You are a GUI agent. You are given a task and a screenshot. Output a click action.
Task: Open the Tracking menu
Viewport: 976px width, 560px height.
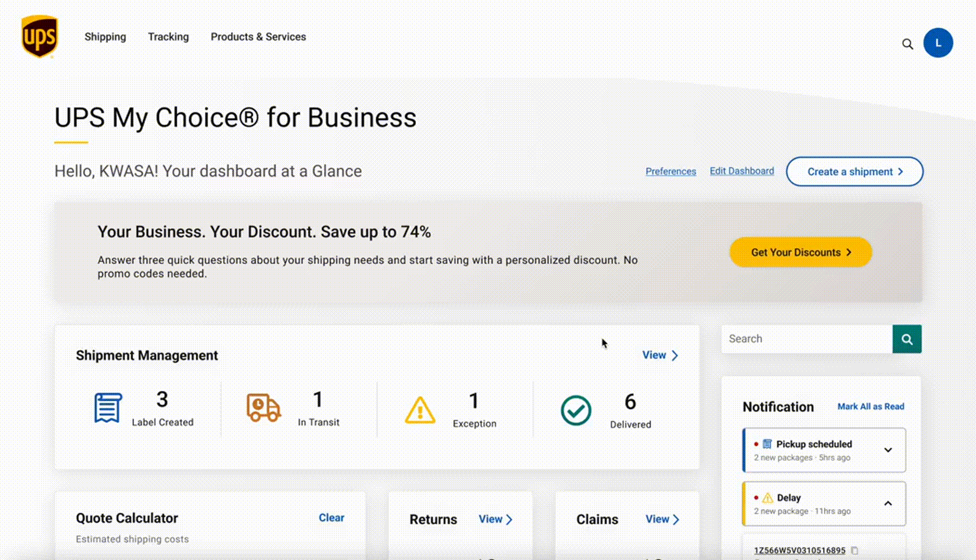coord(169,37)
